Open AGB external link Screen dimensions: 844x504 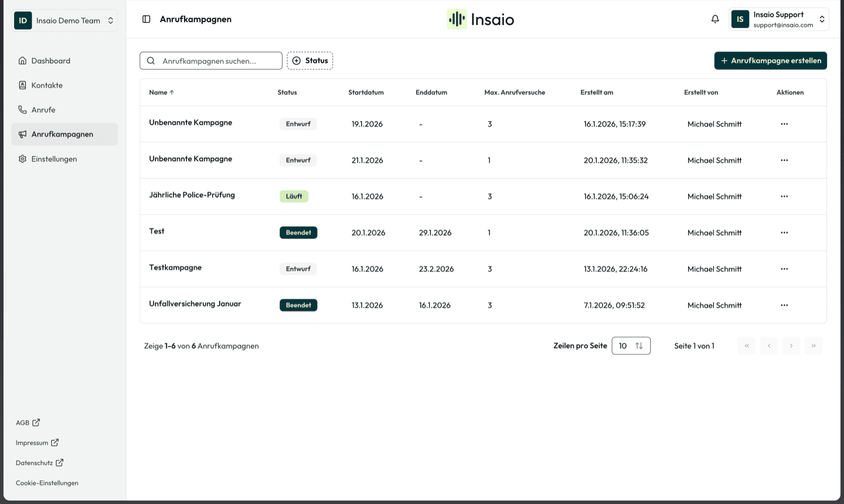(x=28, y=423)
